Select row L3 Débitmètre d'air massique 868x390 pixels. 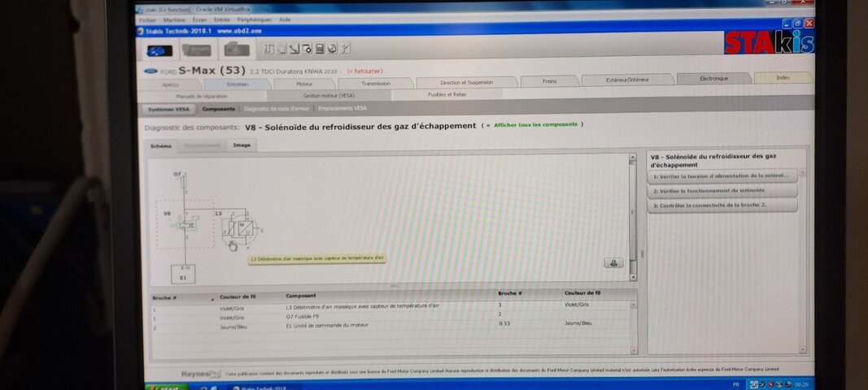[x=390, y=306]
